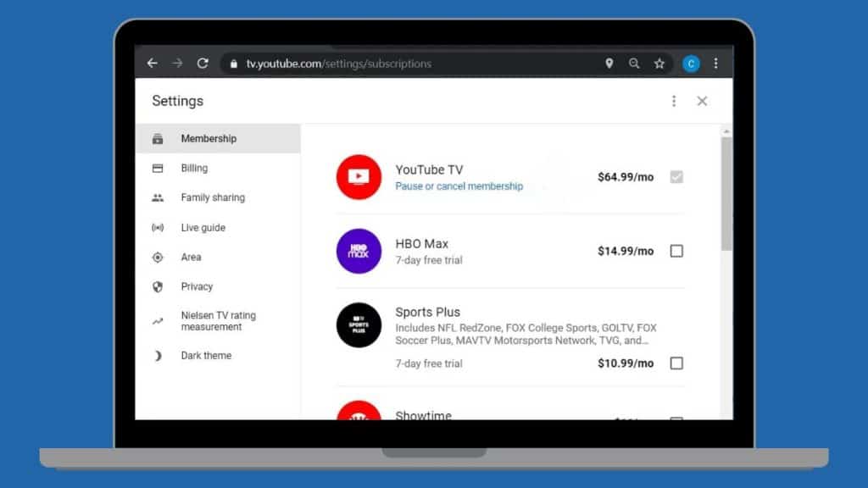The height and width of the screenshot is (488, 868).
Task: Open Family sharing settings
Action: (218, 197)
